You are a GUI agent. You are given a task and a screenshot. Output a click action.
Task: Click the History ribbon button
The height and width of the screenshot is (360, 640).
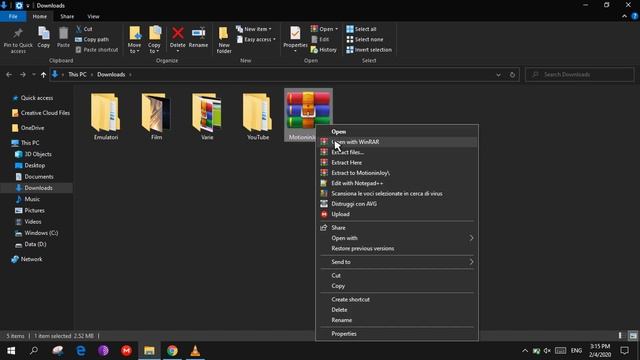[324, 50]
